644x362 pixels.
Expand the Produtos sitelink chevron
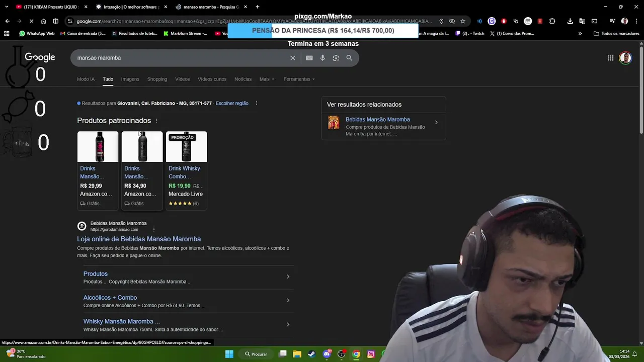288,277
